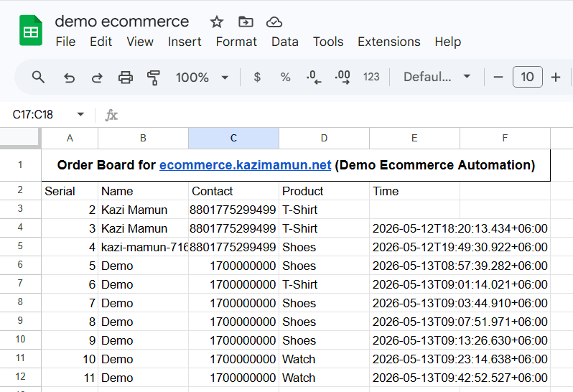
Task: Select row 1 header
Action: pyautogui.click(x=20, y=164)
